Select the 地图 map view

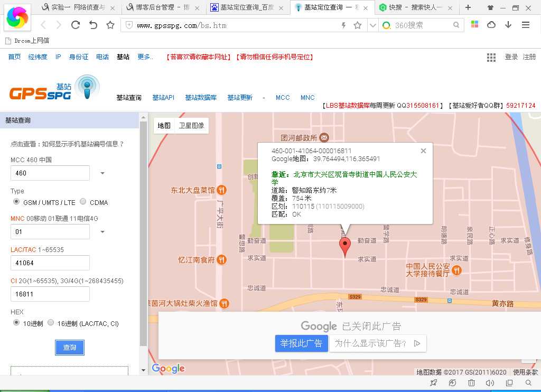pyautogui.click(x=164, y=126)
